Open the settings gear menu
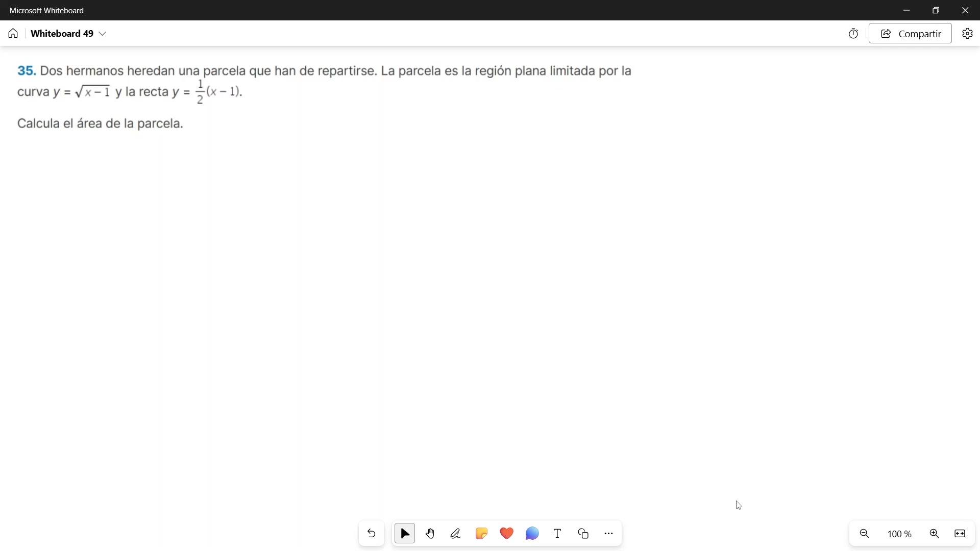 [x=967, y=34]
